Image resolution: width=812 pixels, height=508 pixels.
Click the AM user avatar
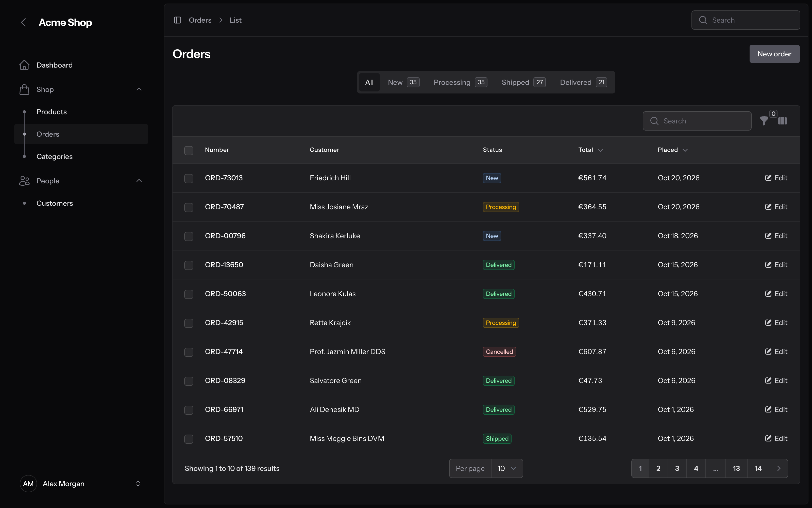28,483
